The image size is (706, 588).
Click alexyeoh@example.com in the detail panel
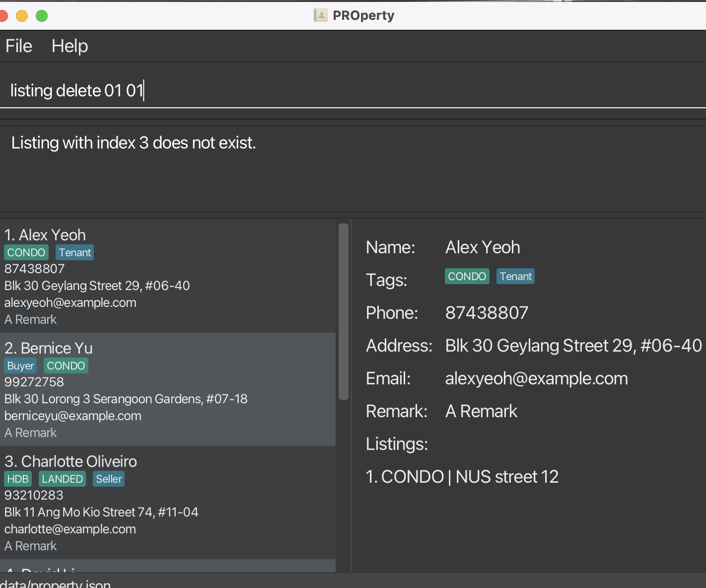[536, 378]
